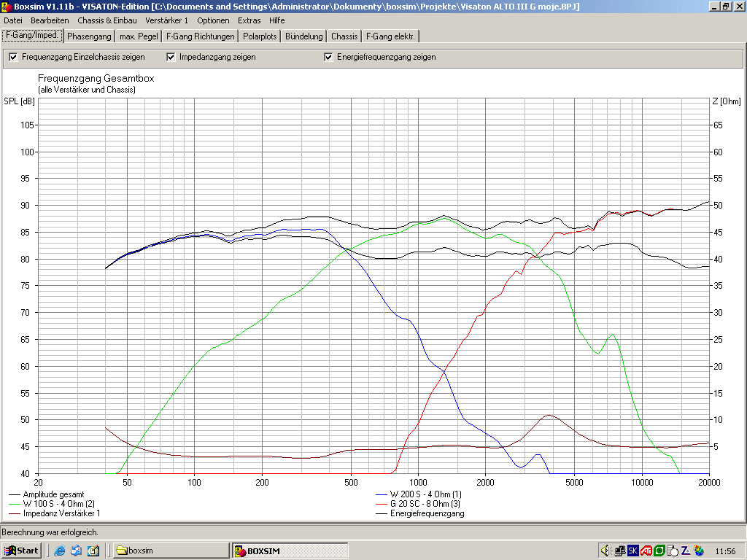Open the volume speaker tray icon
The image size is (747, 560).
click(x=606, y=551)
